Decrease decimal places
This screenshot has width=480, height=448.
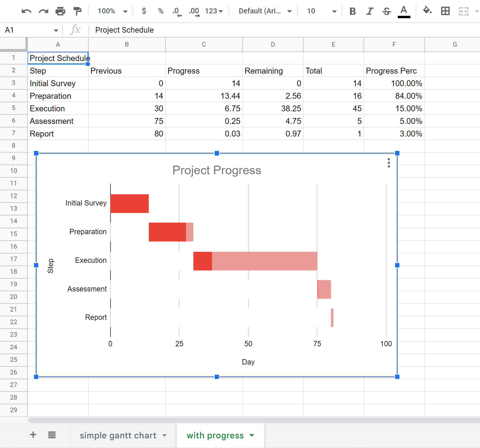177,12
